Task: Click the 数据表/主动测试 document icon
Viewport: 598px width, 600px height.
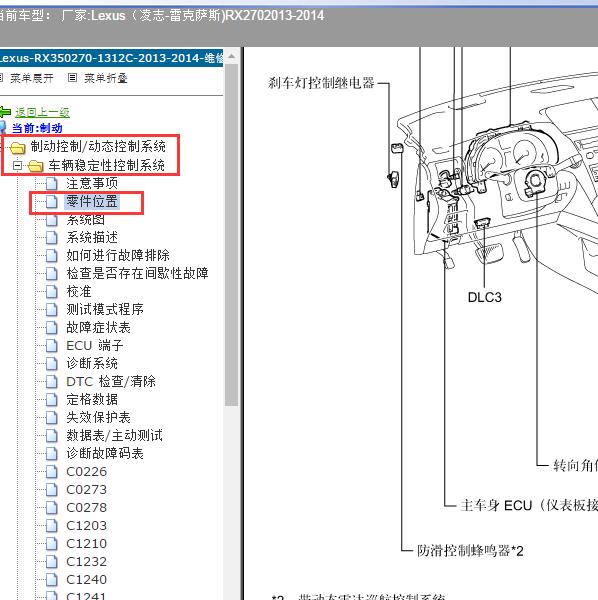Action: (x=52, y=435)
